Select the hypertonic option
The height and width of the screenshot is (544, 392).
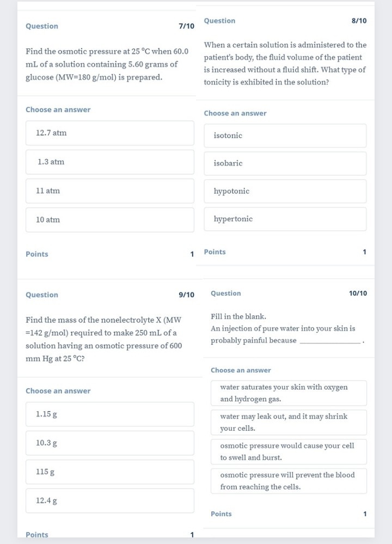tap(285, 219)
